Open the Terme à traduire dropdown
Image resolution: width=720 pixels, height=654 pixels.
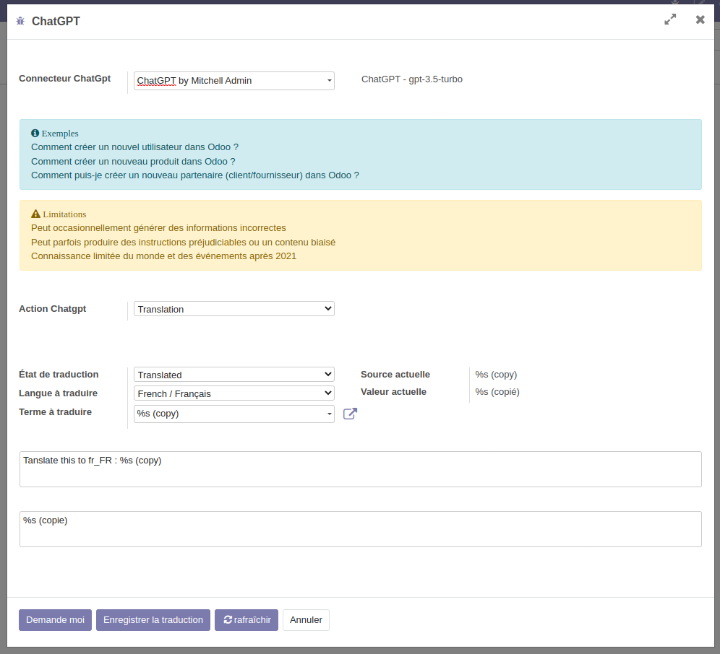click(x=234, y=414)
